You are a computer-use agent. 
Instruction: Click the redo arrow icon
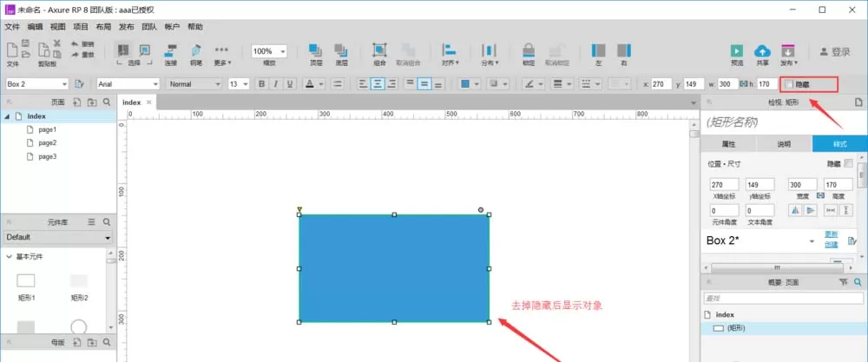click(76, 54)
